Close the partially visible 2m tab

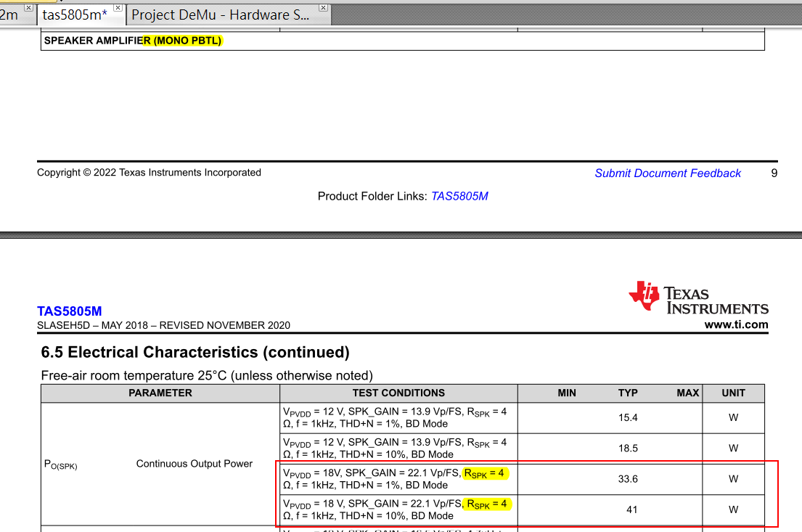click(28, 8)
